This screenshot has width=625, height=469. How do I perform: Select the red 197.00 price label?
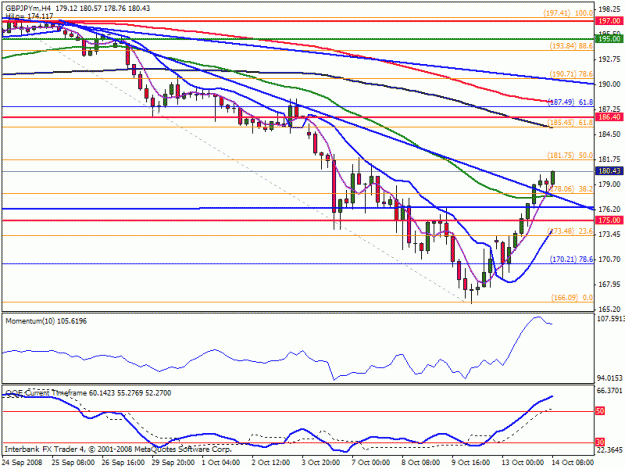(x=609, y=21)
